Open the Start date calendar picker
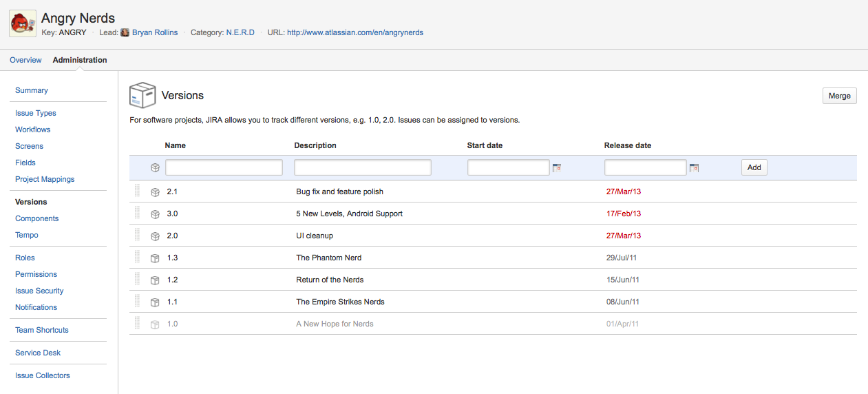868x394 pixels. pyautogui.click(x=557, y=167)
